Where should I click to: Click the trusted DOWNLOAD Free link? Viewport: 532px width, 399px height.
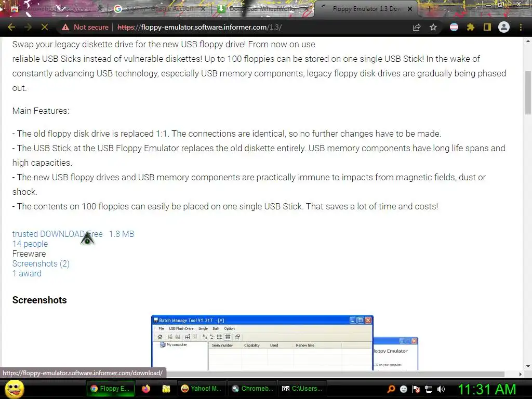[57, 234]
